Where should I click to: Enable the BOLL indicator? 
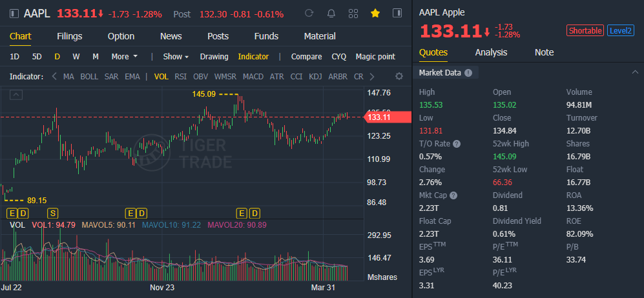point(89,77)
